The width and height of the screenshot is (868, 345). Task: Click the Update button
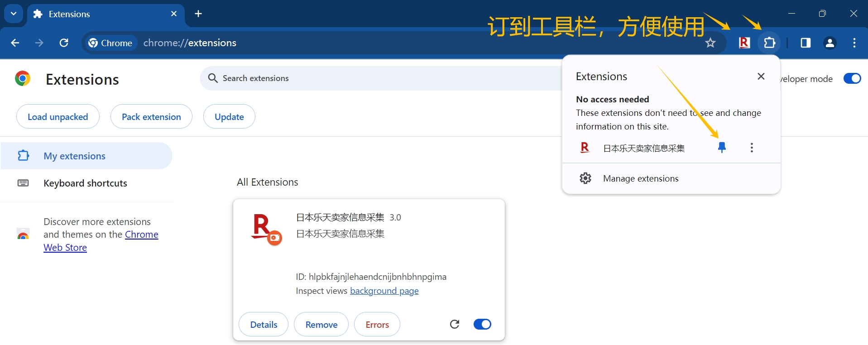pyautogui.click(x=229, y=117)
